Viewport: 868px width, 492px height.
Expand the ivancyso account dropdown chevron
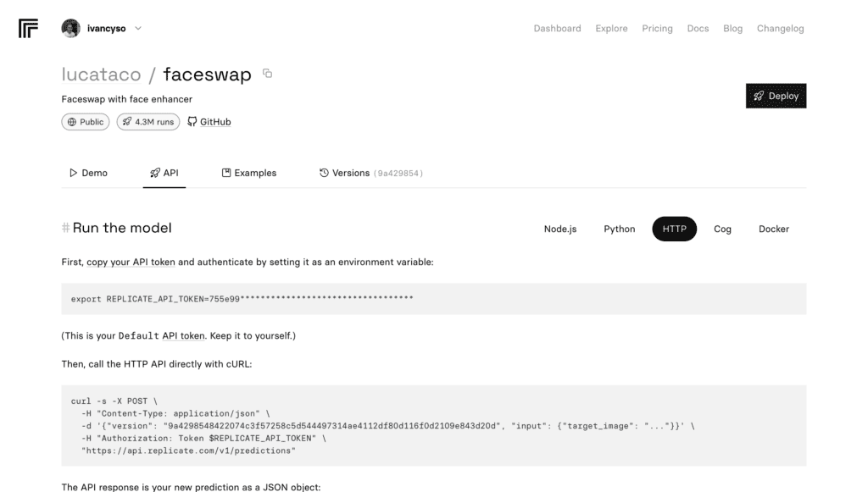[138, 28]
